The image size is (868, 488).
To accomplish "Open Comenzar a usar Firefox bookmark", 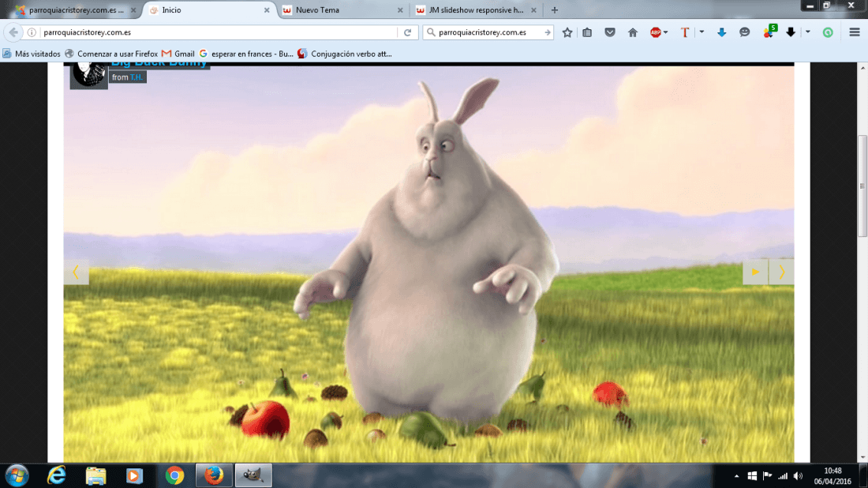I will pyautogui.click(x=111, y=54).
